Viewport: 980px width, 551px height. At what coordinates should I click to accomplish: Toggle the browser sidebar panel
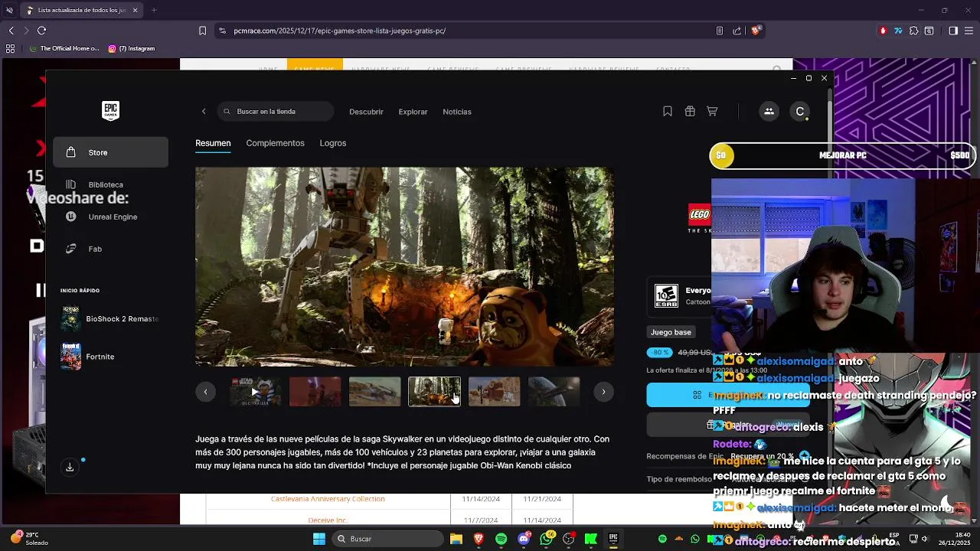[953, 31]
